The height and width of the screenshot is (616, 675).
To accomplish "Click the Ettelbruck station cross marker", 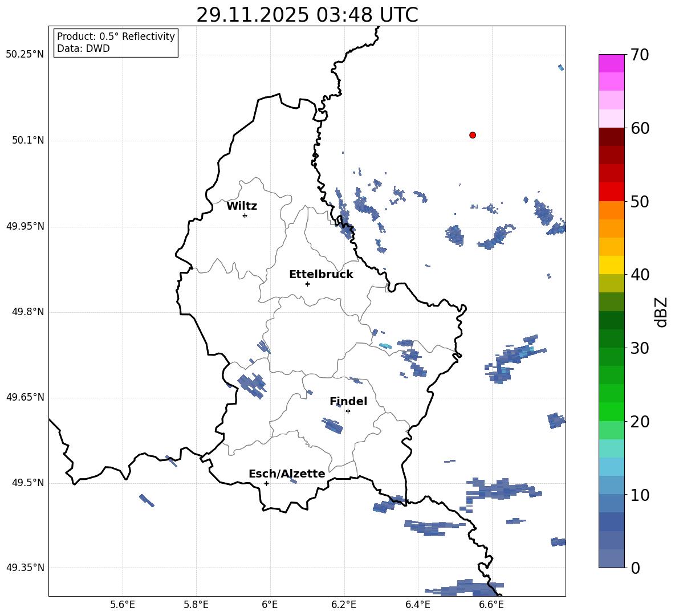I will tap(307, 284).
